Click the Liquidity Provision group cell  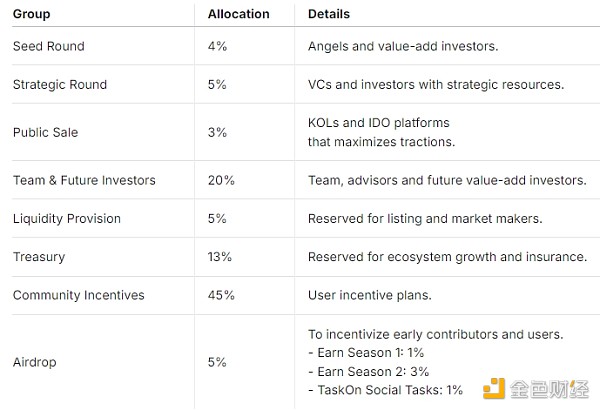coord(67,218)
